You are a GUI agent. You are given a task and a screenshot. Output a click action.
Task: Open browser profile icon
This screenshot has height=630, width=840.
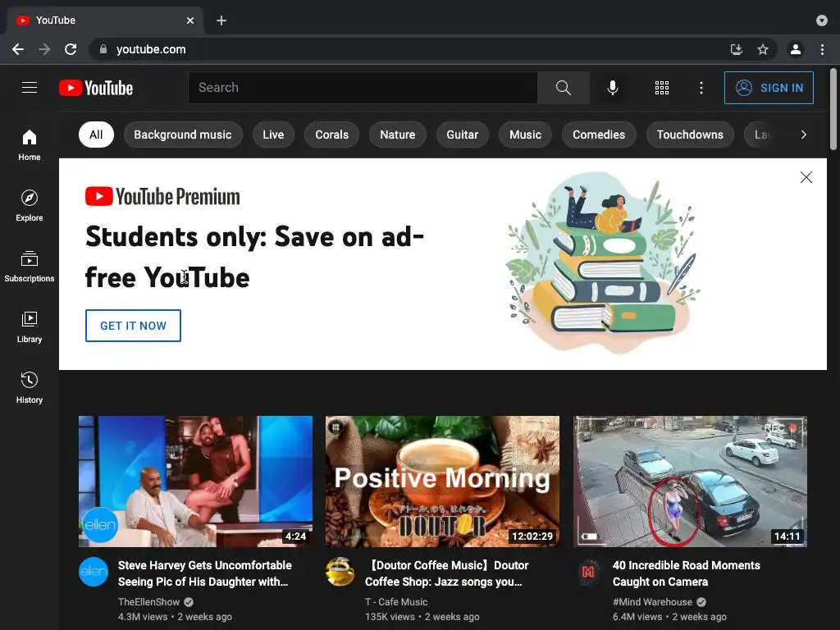point(796,49)
